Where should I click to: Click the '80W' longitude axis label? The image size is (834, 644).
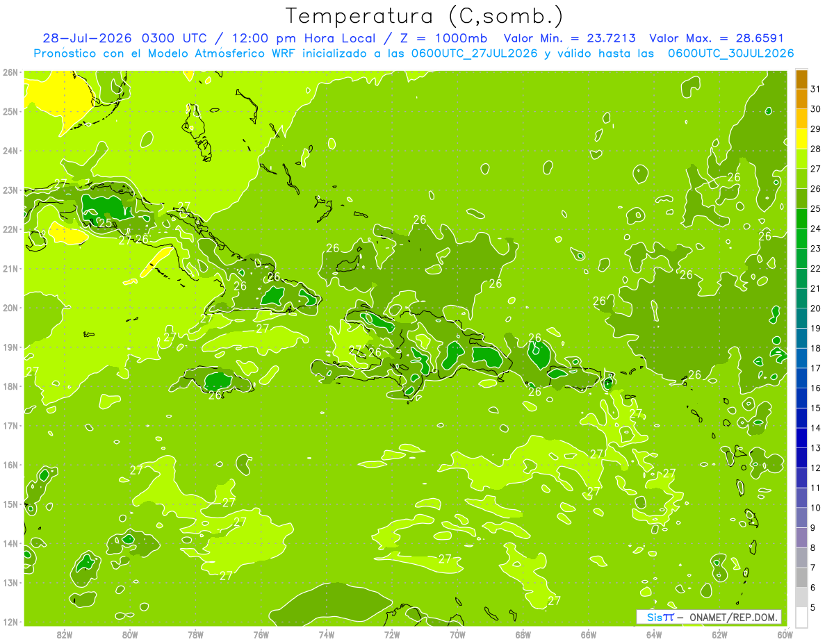(130, 634)
